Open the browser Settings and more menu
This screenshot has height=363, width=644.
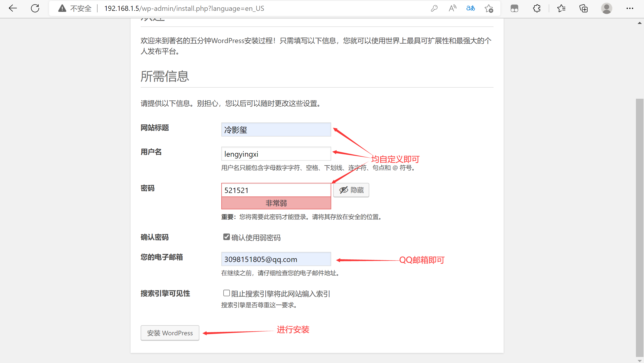pyautogui.click(x=630, y=8)
